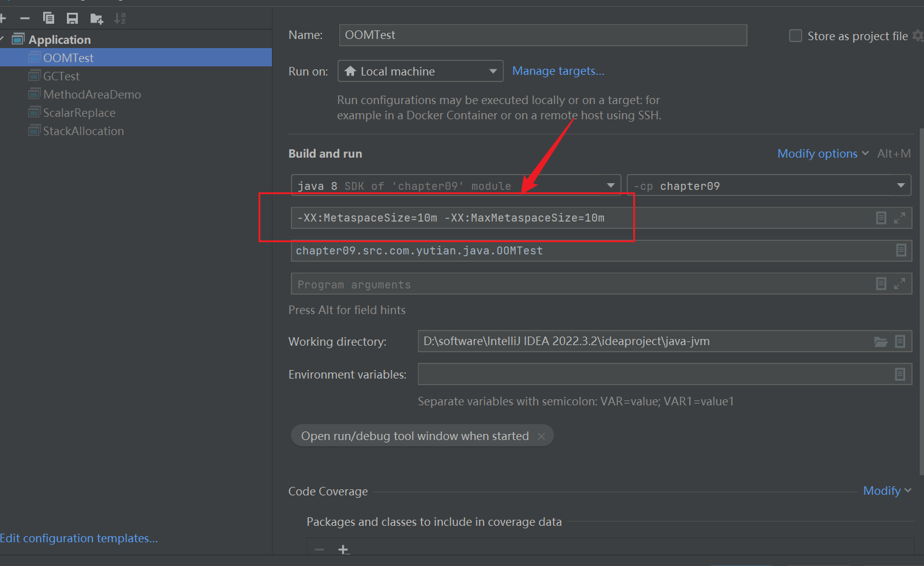Screen dimensions: 924x566
Task: Open the java 8 SDK module dropdown
Action: coord(455,186)
